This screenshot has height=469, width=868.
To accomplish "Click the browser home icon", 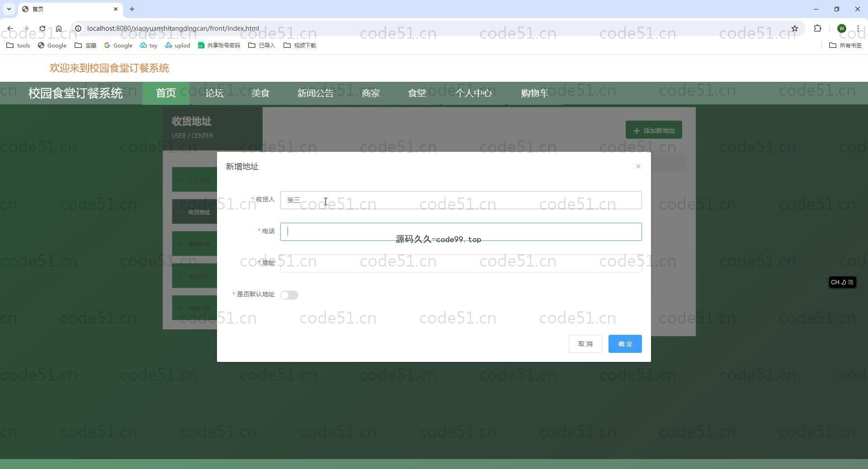I will [x=59, y=28].
